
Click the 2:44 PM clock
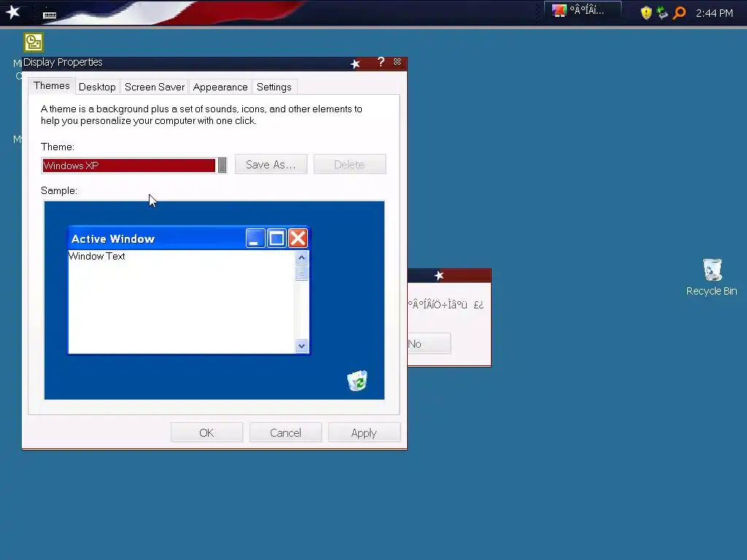point(714,13)
